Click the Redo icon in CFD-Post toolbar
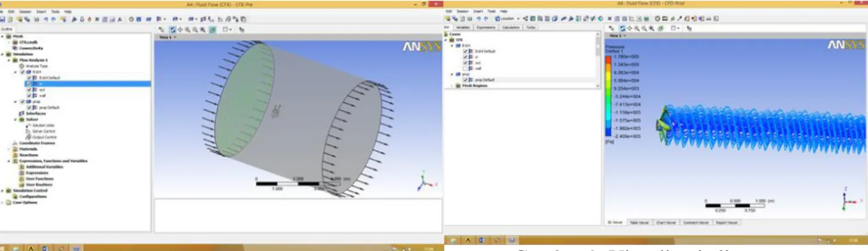868x251 pixels. tap(486, 19)
